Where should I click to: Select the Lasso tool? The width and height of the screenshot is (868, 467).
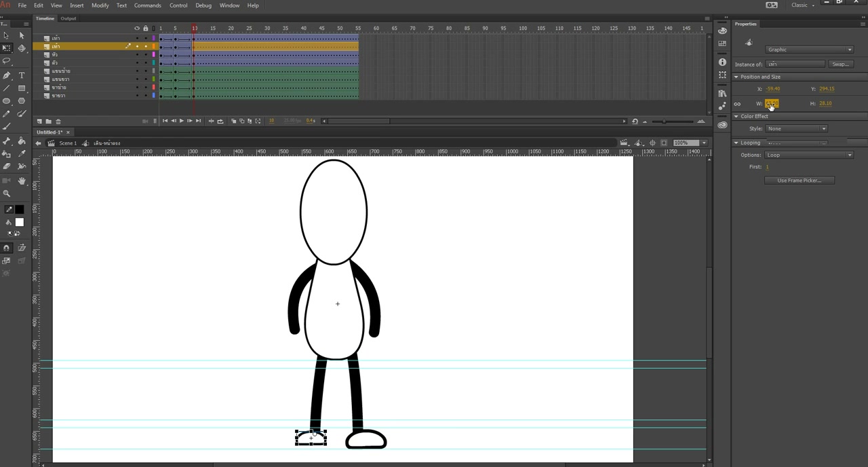click(7, 61)
